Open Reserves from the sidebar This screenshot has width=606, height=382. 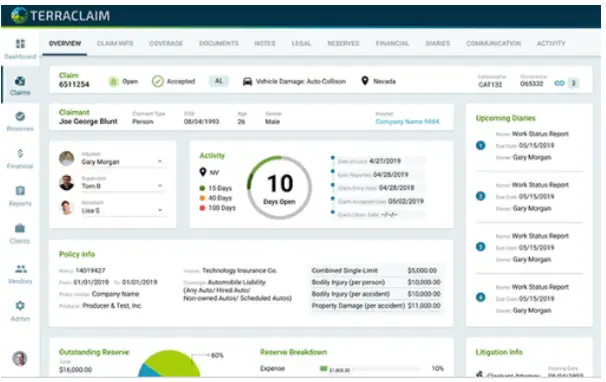click(x=20, y=116)
